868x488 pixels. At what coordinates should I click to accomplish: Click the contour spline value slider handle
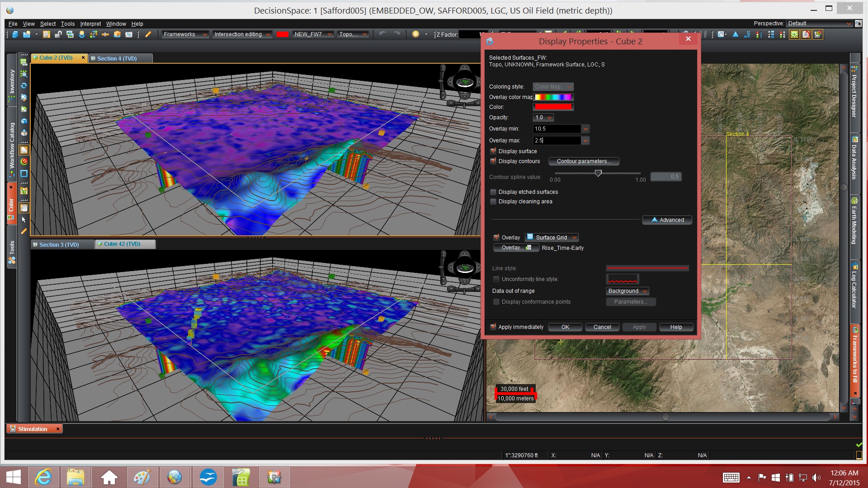click(x=598, y=173)
